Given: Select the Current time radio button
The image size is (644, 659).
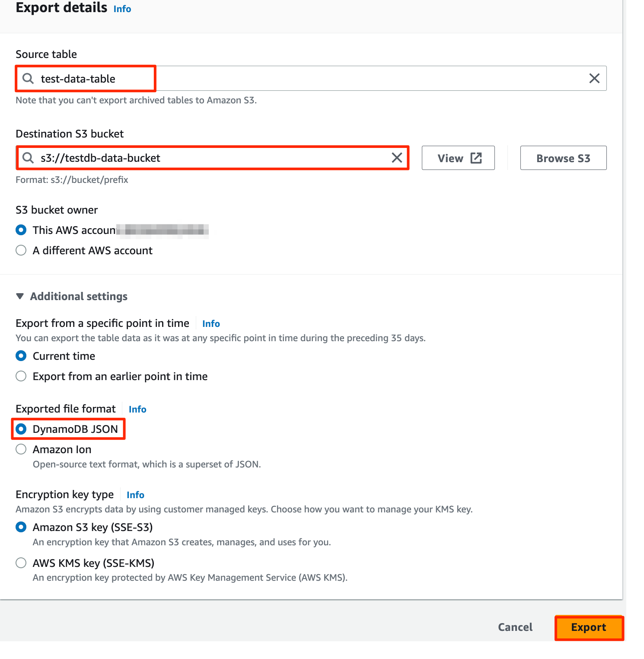Looking at the screenshot, I should coord(21,355).
